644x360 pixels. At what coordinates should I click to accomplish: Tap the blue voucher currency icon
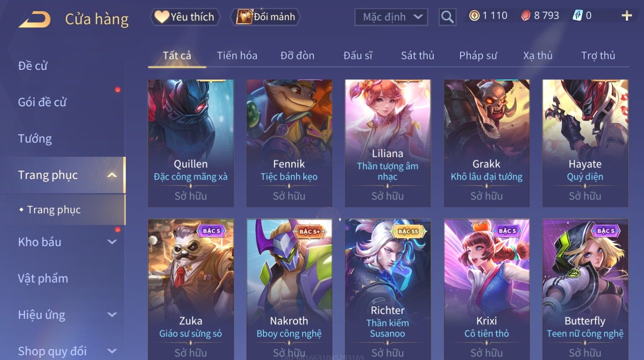pos(577,16)
